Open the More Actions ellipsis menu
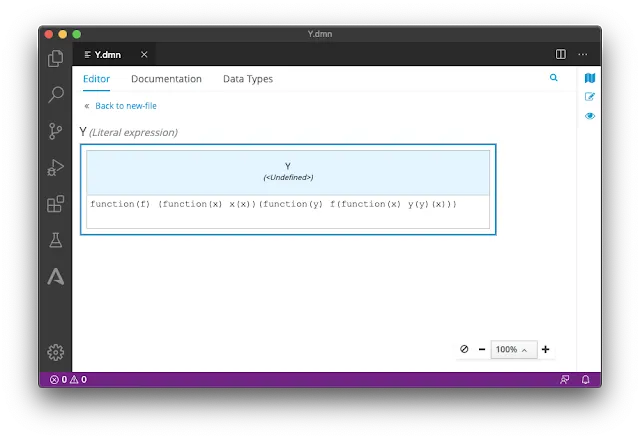640x439 pixels. tap(583, 54)
